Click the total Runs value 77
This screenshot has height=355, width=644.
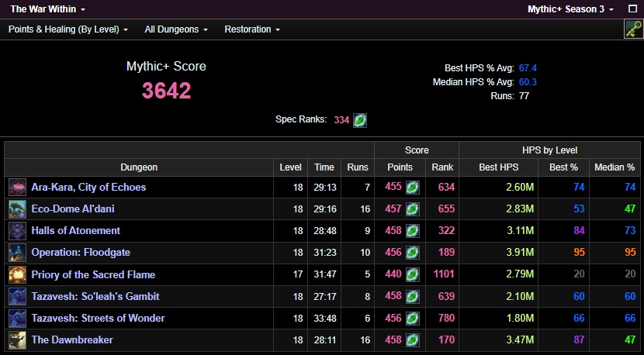pos(524,96)
